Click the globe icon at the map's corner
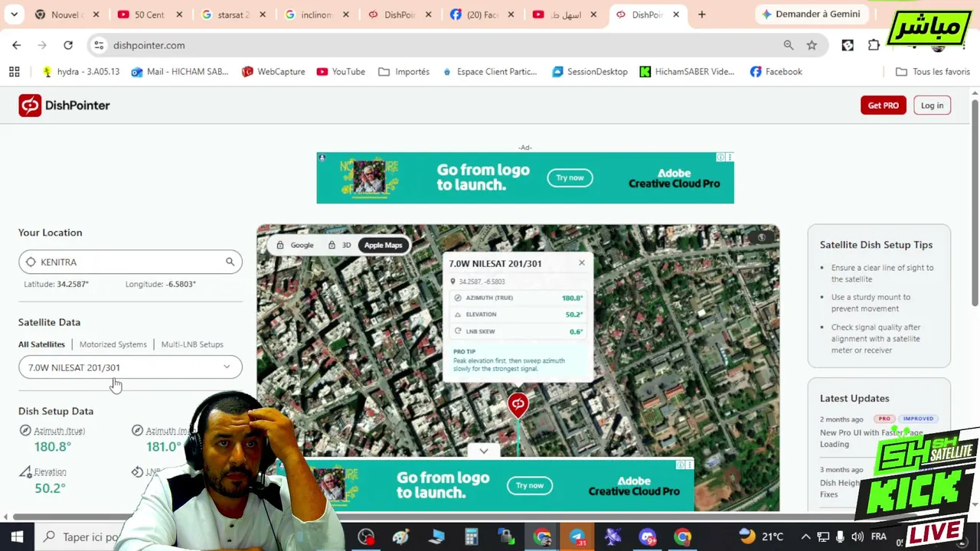980x551 pixels. tap(761, 238)
